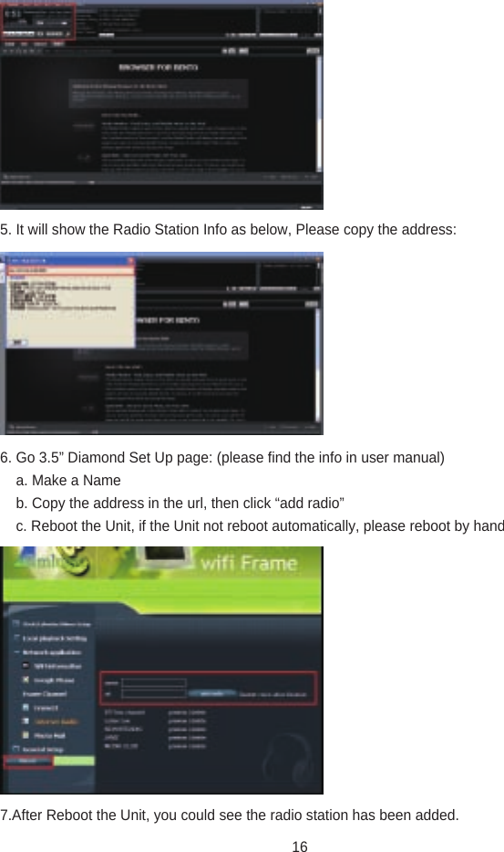Click the url input field in wifi Frame
Viewport: 504px width, 852px height.
pyautogui.click(x=154, y=693)
